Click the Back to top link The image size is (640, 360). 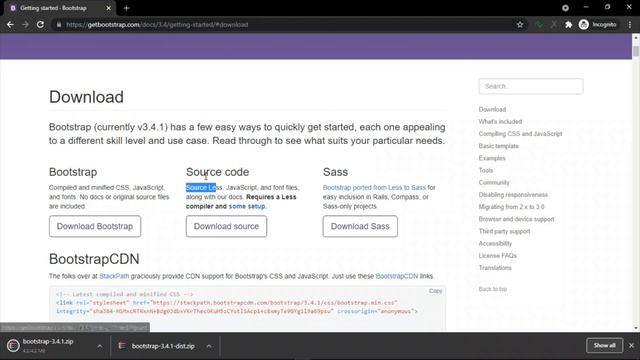493,289
